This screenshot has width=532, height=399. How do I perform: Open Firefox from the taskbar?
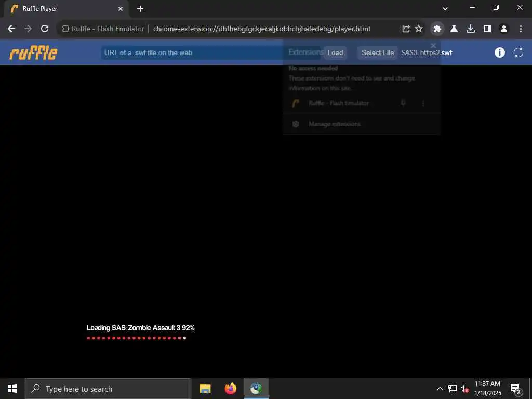(231, 389)
